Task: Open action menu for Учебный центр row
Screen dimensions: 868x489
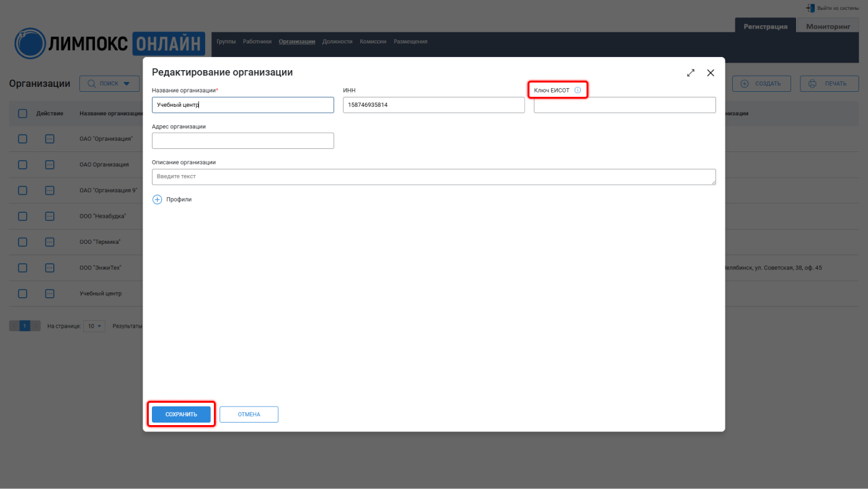Action: (x=50, y=294)
